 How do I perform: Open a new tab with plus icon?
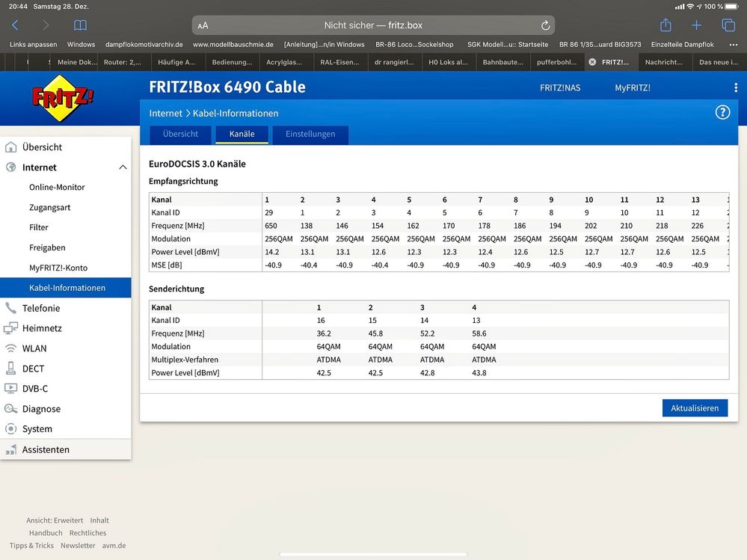(696, 25)
